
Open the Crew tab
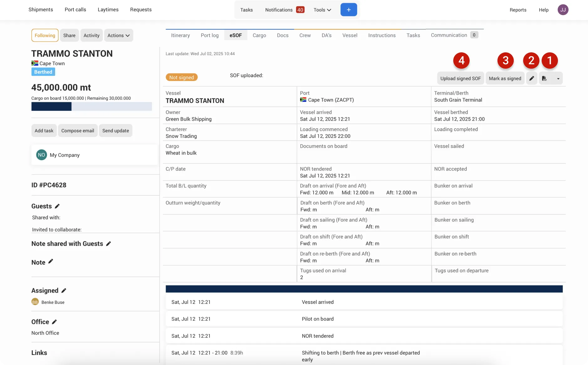(x=305, y=35)
